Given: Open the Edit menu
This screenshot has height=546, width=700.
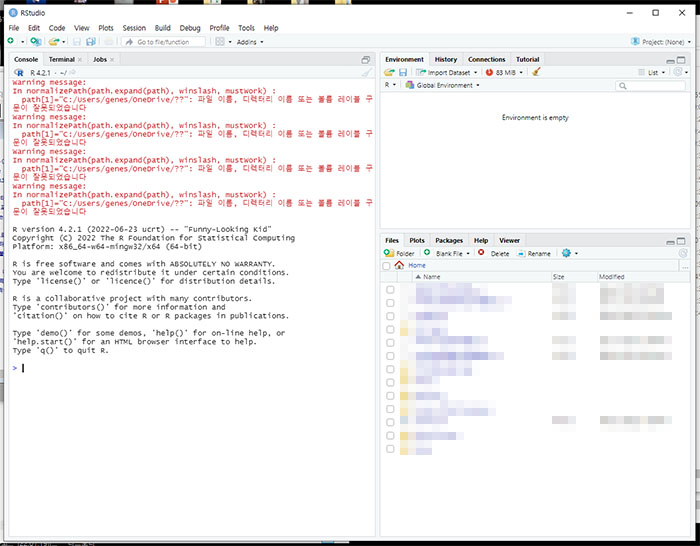Looking at the screenshot, I should point(34,28).
